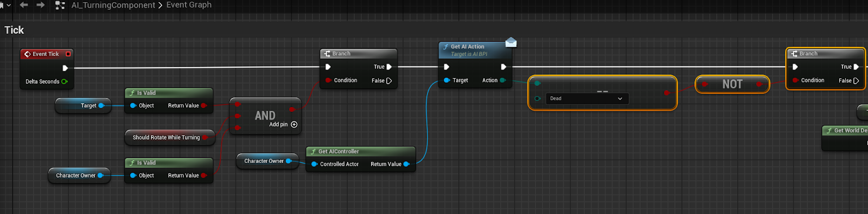Click the Event Tick delegate output pin
The height and width of the screenshot is (214, 868).
click(x=68, y=54)
